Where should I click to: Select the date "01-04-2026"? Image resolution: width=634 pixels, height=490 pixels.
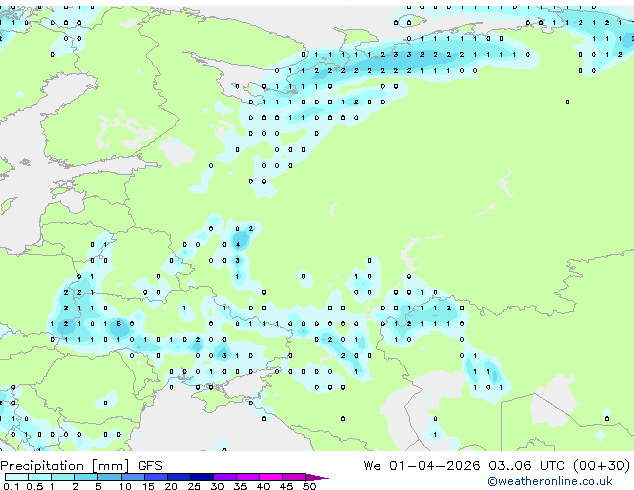[x=434, y=466]
